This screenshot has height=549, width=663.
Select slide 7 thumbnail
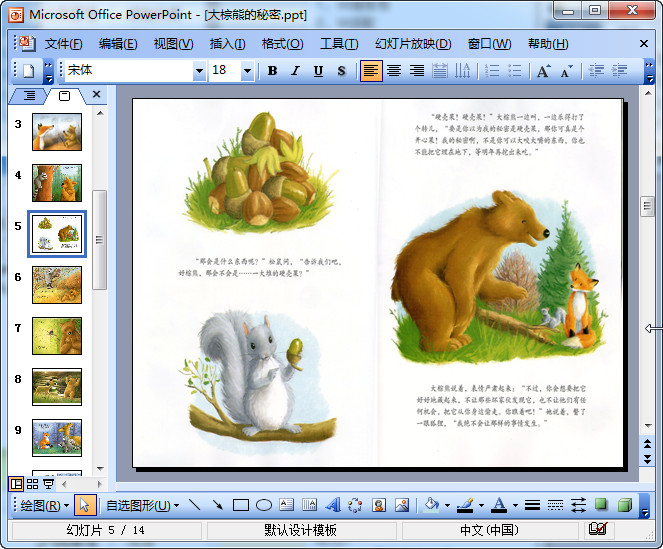pyautogui.click(x=57, y=336)
